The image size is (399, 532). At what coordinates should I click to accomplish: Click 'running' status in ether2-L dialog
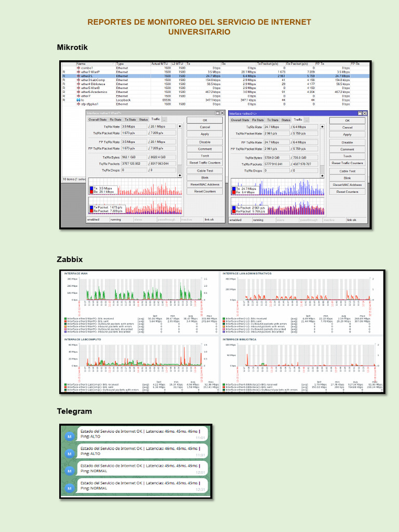258,220
